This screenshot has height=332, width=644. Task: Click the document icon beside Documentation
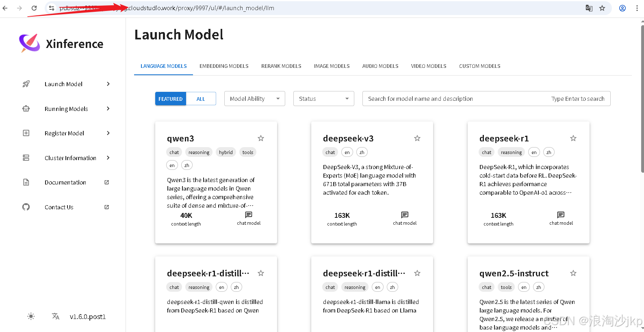coord(26,182)
